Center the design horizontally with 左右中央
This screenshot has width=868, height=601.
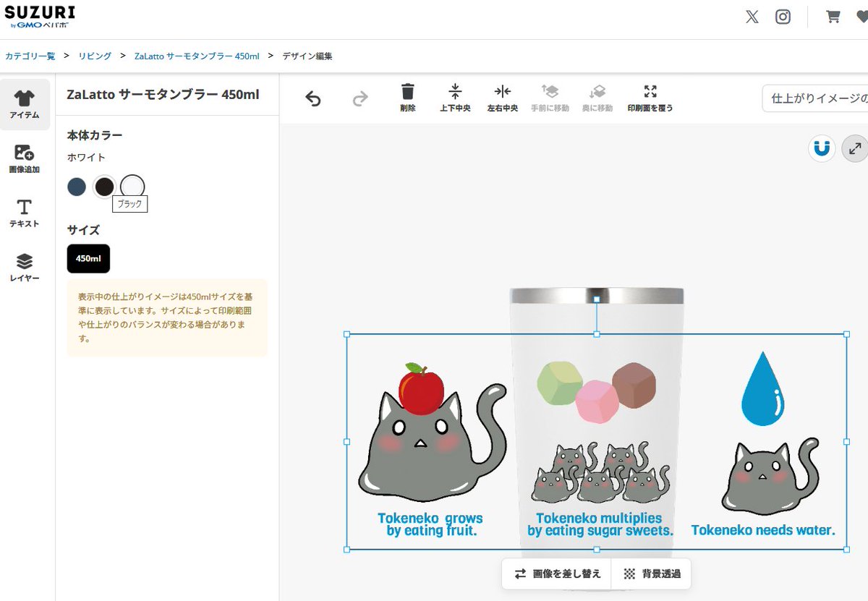502,98
